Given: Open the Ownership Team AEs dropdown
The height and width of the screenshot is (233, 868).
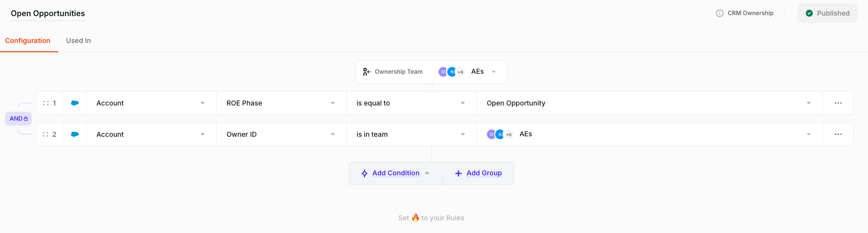Looking at the screenshot, I should [494, 72].
